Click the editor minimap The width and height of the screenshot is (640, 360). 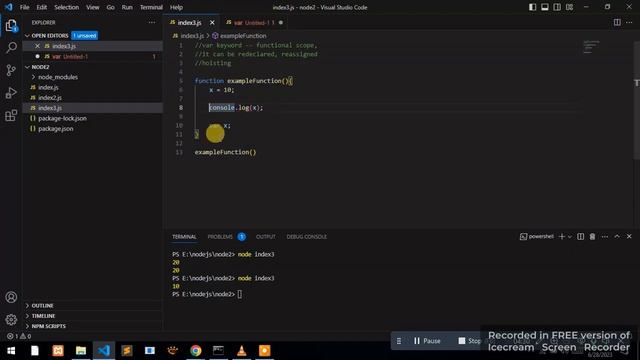click(591, 47)
